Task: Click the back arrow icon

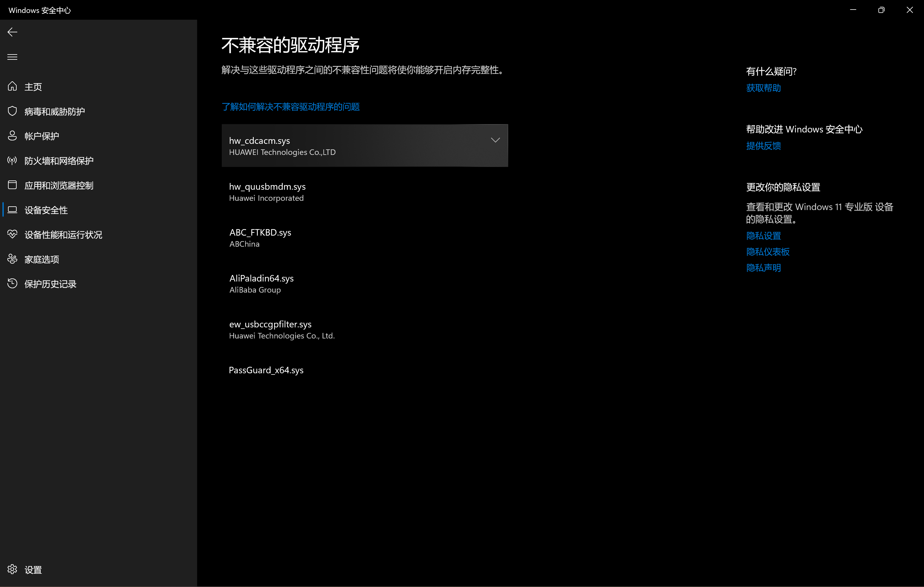Action: pyautogui.click(x=12, y=32)
